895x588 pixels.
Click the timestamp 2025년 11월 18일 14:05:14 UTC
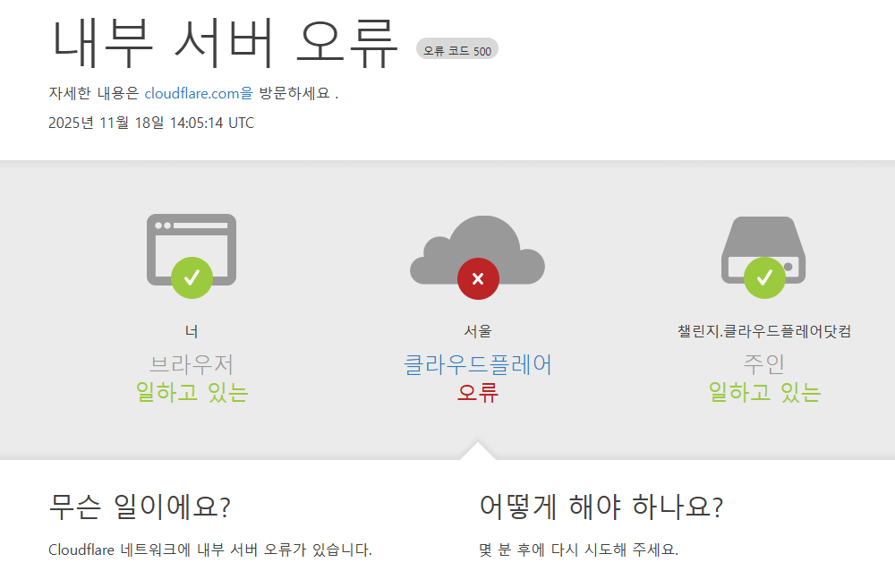coord(151,123)
